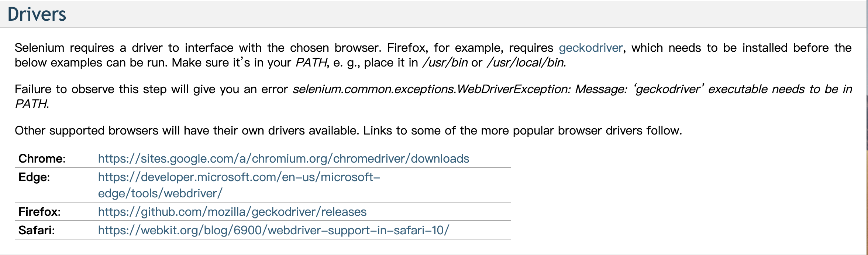868x255 pixels.
Task: Click italic PATH after "in your"
Action: [x=311, y=63]
